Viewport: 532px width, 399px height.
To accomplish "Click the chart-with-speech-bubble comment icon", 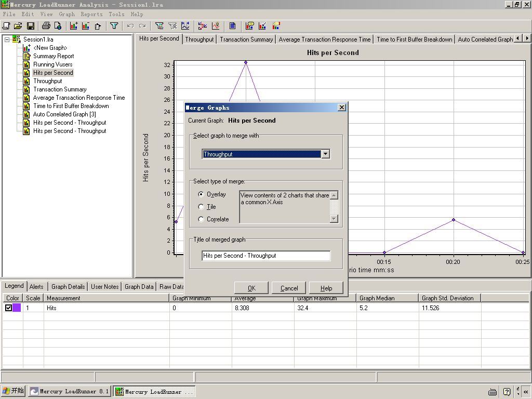I will pyautogui.click(x=250, y=26).
